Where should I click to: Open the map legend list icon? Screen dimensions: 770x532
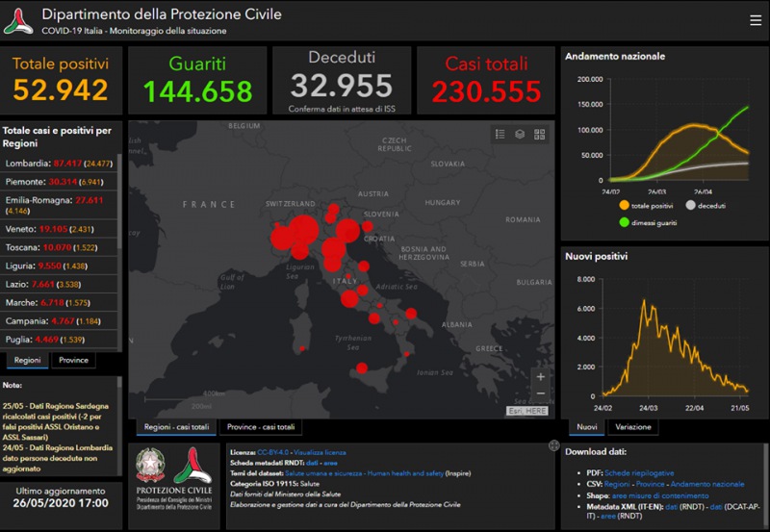(500, 134)
